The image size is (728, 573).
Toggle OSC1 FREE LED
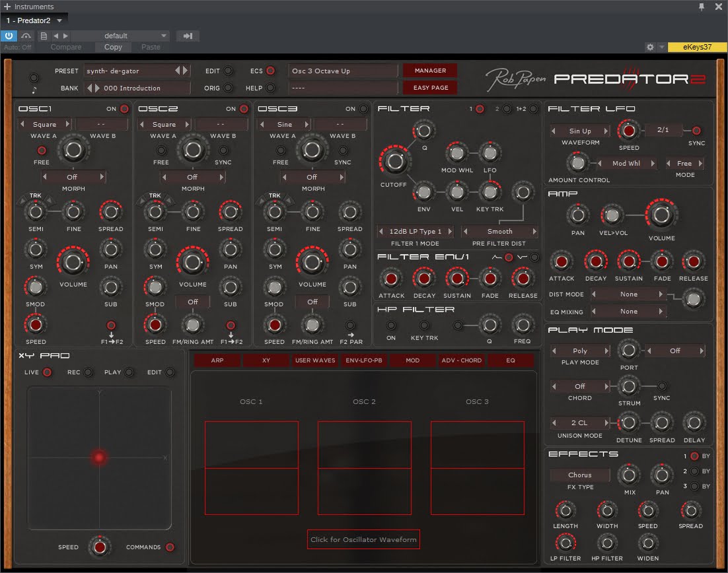[42, 151]
